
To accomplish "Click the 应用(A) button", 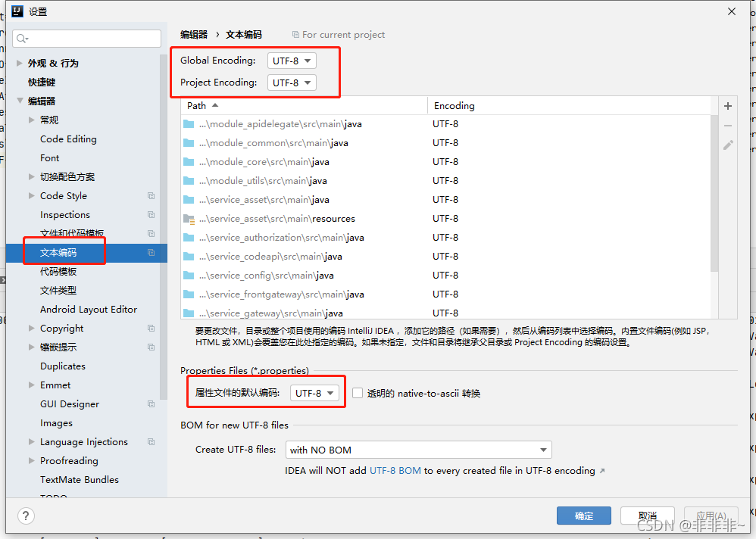I will click(x=711, y=516).
